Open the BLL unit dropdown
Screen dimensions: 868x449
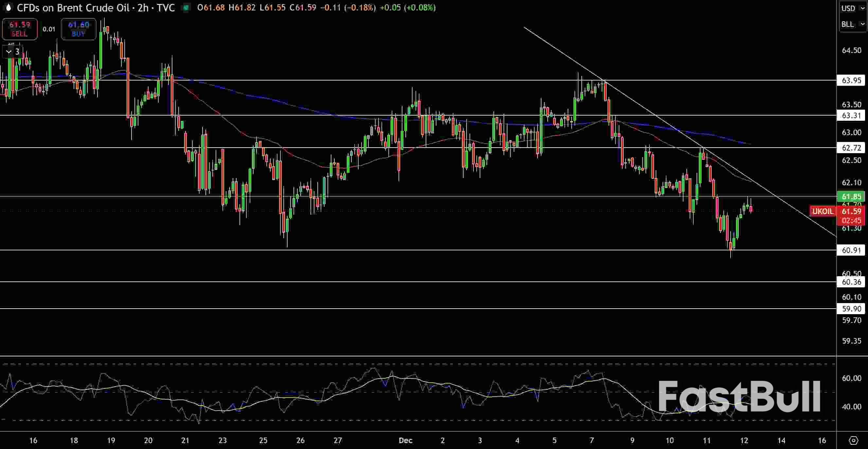point(852,24)
